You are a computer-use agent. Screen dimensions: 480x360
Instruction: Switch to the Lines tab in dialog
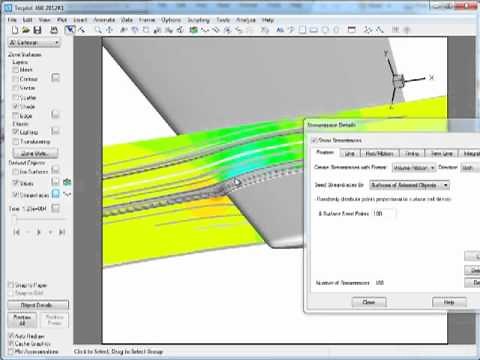pos(349,153)
